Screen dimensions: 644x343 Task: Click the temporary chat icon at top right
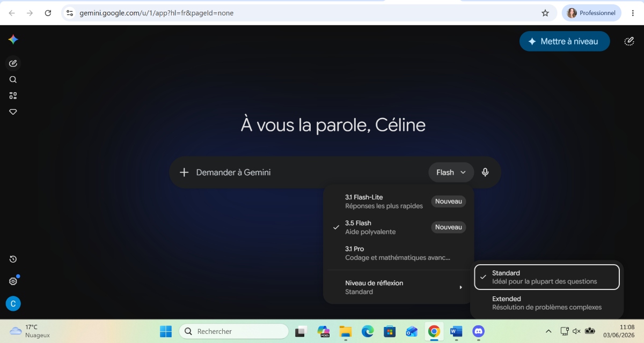pos(629,41)
